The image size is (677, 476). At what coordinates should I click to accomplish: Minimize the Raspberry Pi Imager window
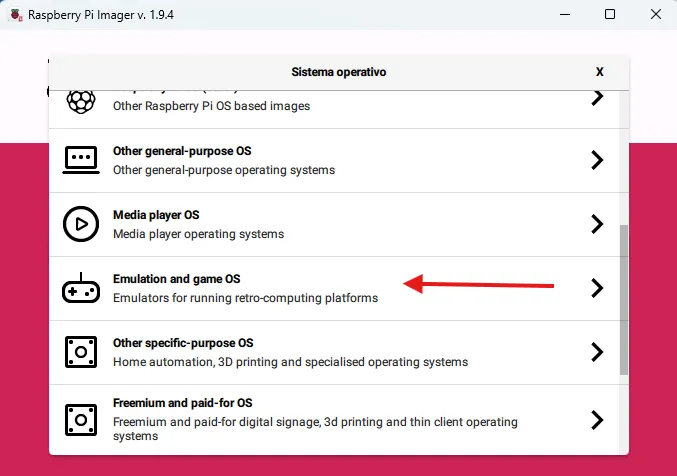(565, 15)
